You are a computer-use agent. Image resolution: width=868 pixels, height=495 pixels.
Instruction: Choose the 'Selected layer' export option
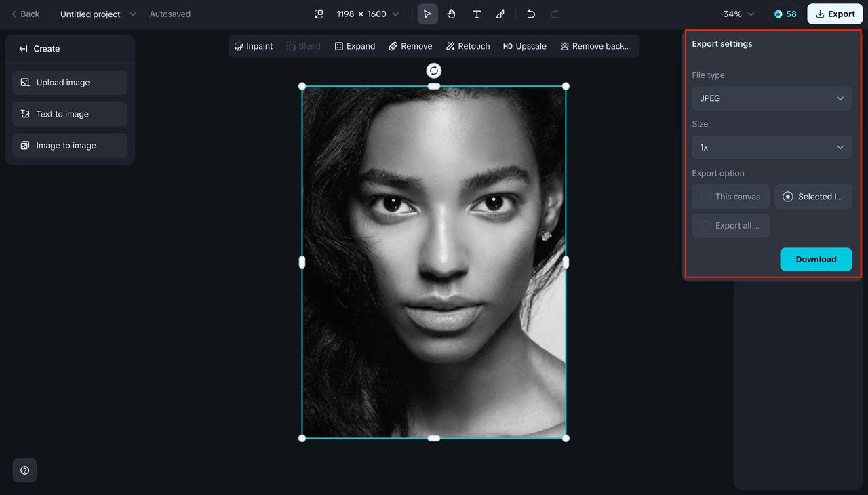(x=813, y=197)
